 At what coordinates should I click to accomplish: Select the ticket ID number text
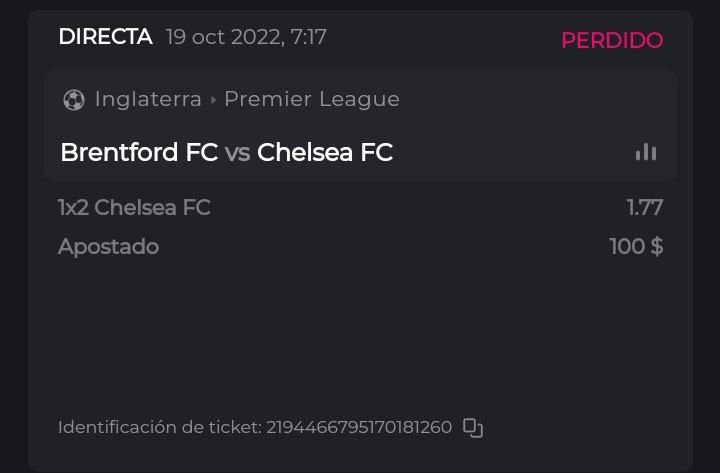click(x=360, y=427)
